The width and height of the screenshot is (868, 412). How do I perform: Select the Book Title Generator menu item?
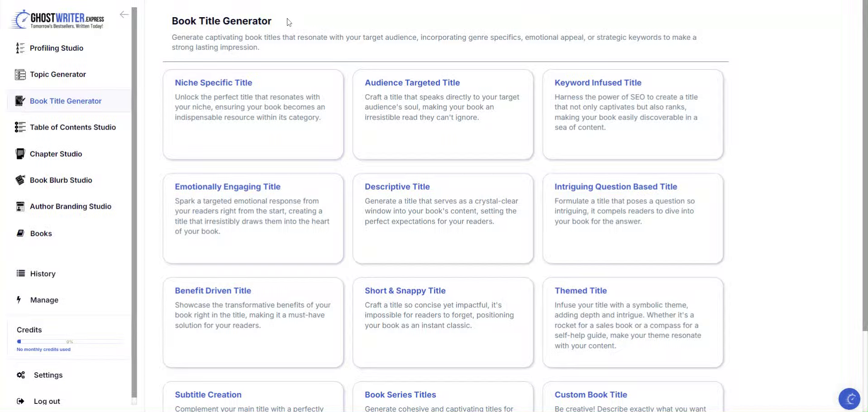pos(66,101)
